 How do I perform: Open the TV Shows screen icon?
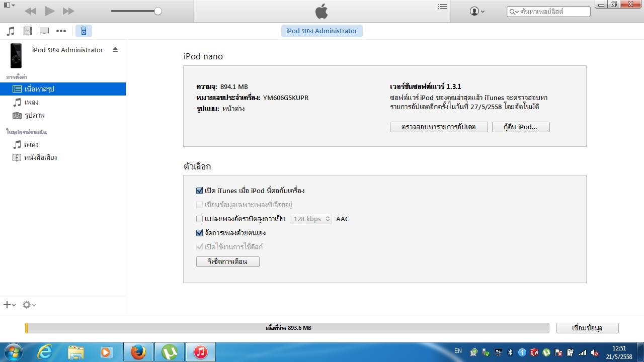tap(44, 31)
